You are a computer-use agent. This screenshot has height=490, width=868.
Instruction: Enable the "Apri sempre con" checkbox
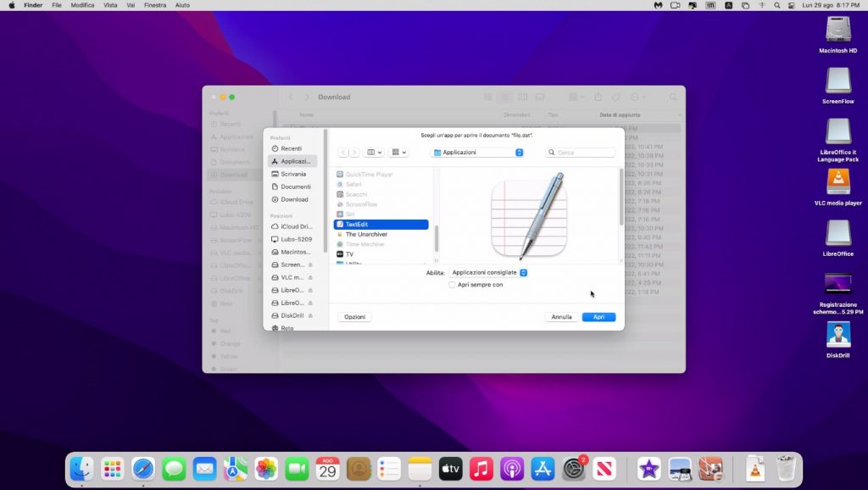452,285
